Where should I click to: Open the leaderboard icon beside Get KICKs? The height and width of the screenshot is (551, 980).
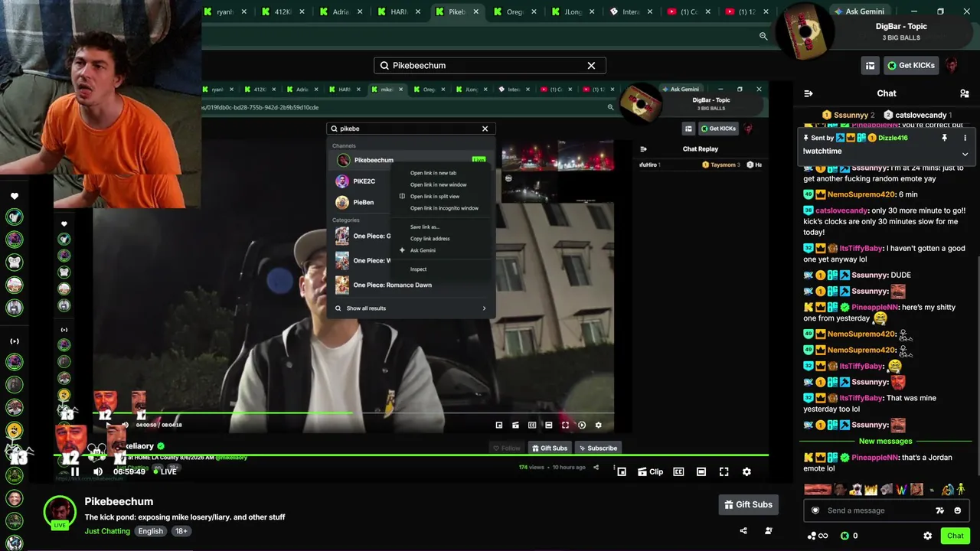click(x=871, y=66)
